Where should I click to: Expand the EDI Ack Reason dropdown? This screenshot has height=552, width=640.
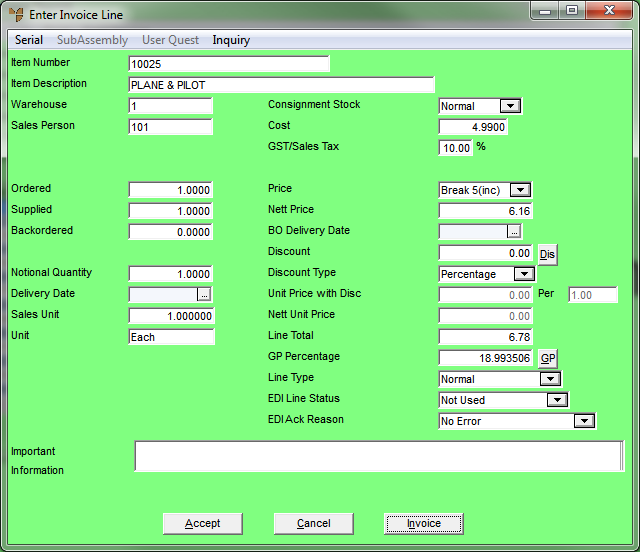[x=584, y=421]
